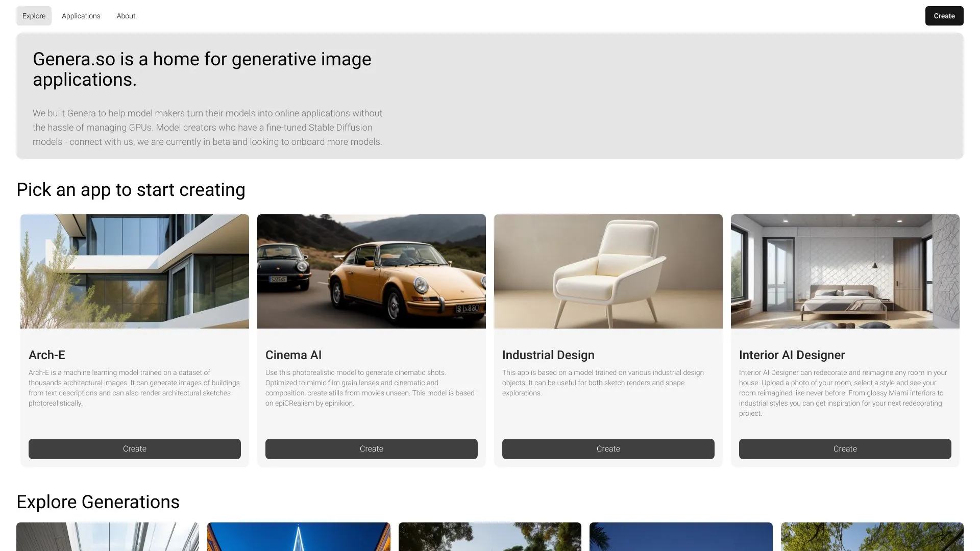Open the Cinema AI Porsche preview image
The height and width of the screenshot is (551, 980).
[371, 271]
